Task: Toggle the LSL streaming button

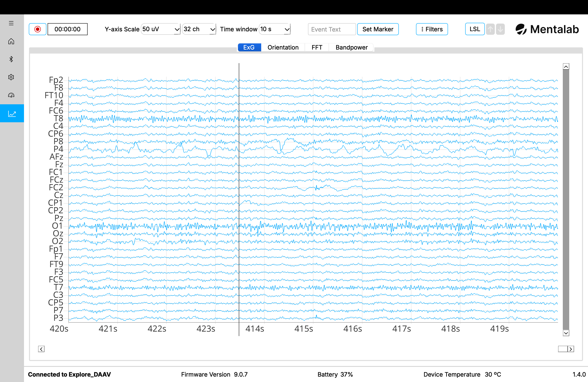Action: pos(474,29)
